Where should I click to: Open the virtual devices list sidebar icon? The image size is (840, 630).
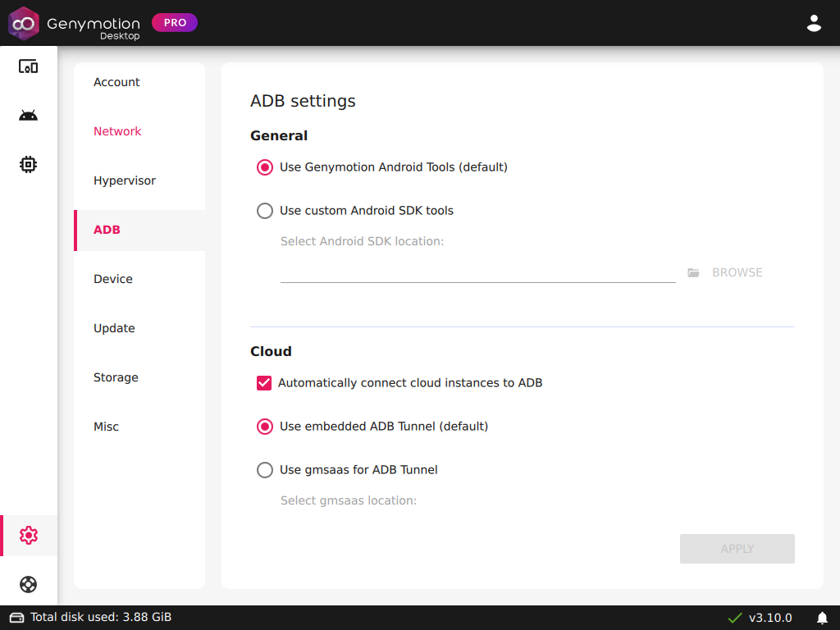tap(29, 66)
